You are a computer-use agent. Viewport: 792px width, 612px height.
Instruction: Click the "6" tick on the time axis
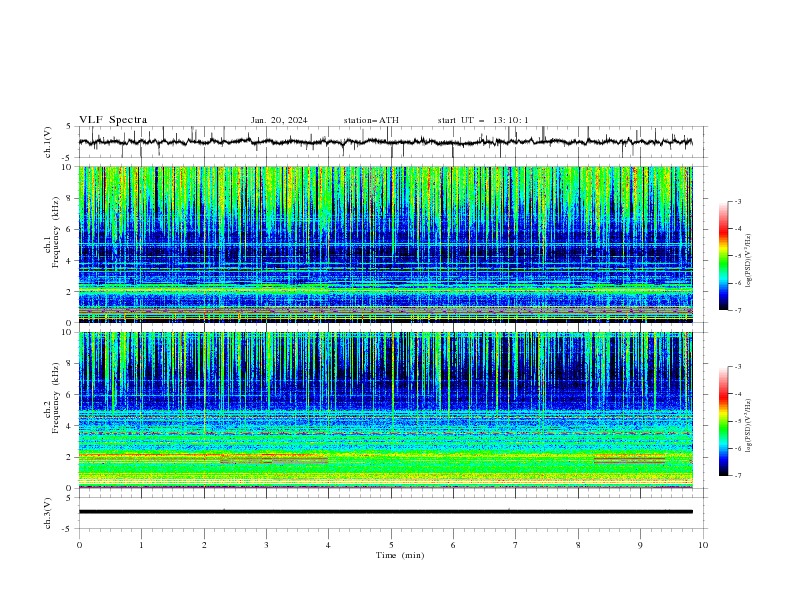tap(453, 545)
